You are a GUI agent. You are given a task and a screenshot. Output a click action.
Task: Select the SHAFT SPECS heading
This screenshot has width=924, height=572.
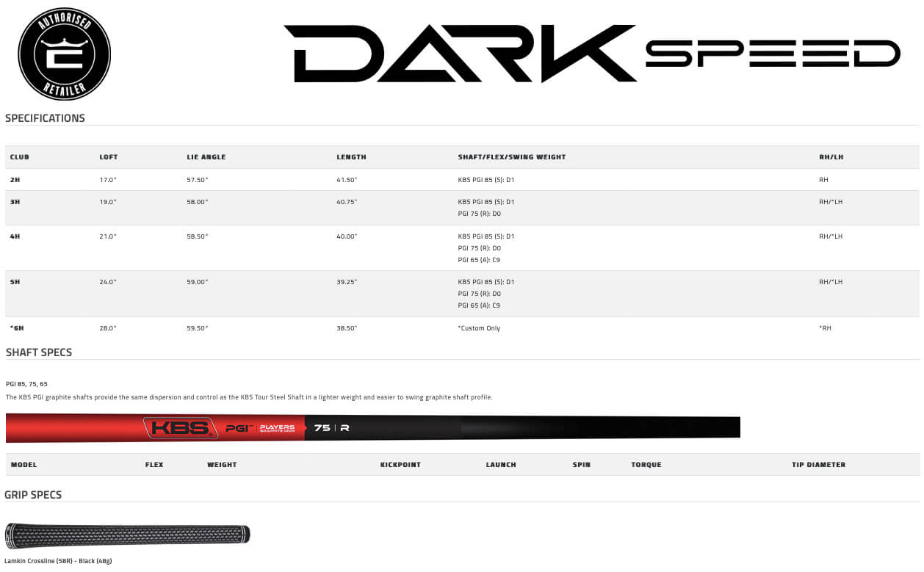[x=39, y=352]
